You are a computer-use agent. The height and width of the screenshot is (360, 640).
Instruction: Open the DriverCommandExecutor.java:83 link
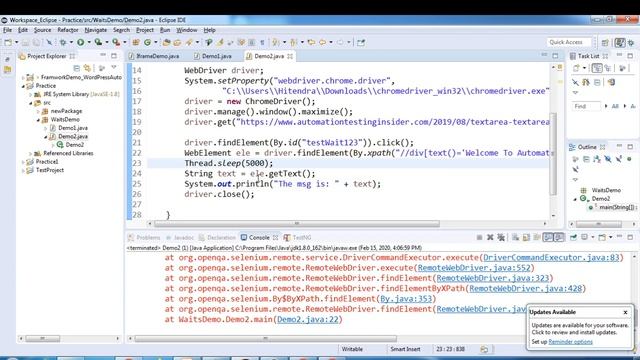[x=551, y=258]
